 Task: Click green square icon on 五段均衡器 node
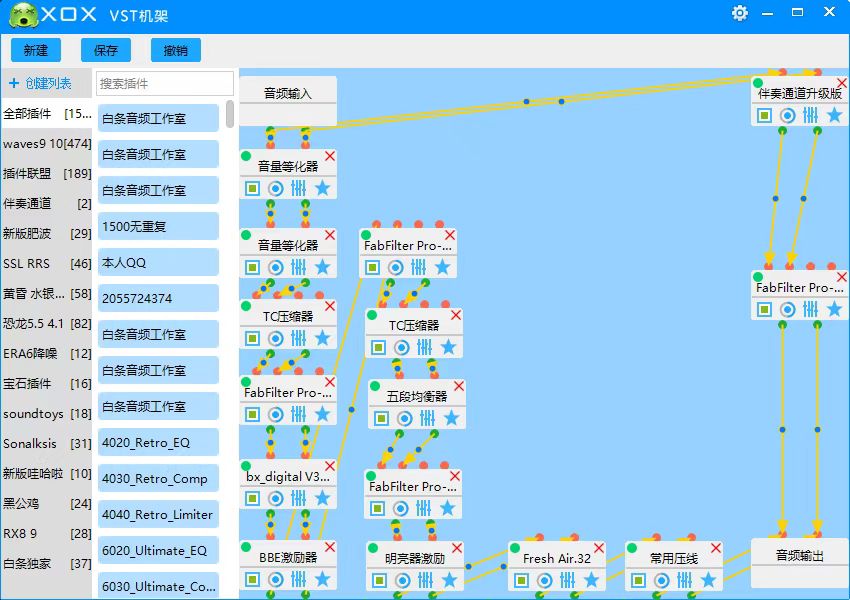click(382, 418)
